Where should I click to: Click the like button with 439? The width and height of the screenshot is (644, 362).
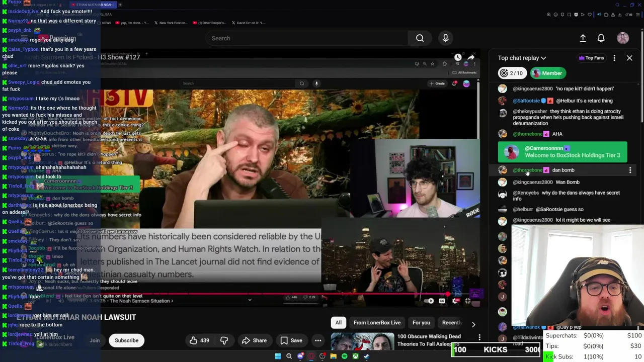pos(199,340)
